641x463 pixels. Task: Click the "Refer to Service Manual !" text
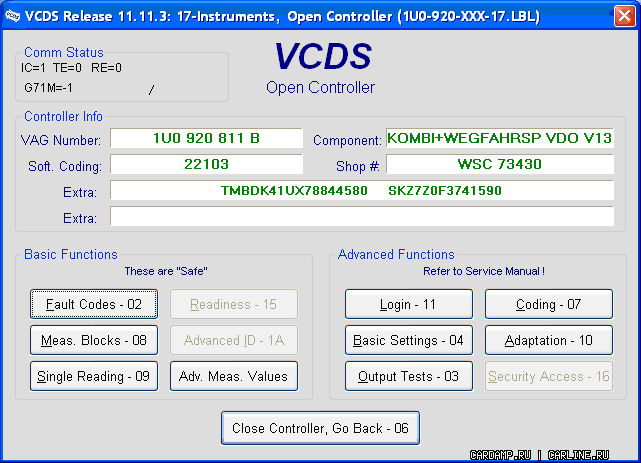(x=484, y=271)
